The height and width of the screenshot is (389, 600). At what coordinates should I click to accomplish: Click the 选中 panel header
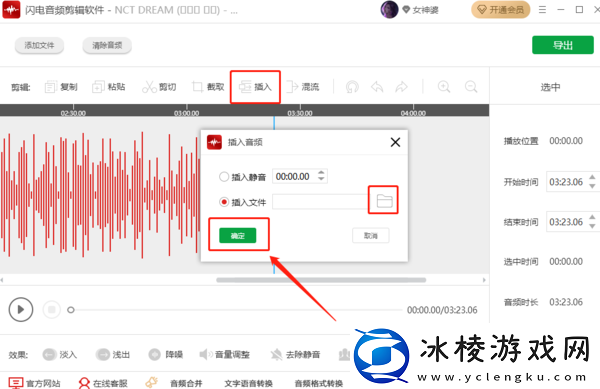(550, 87)
